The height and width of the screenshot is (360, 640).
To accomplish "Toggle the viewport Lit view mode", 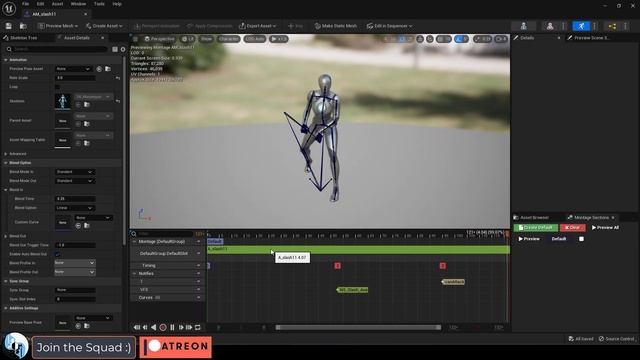I will coord(188,39).
